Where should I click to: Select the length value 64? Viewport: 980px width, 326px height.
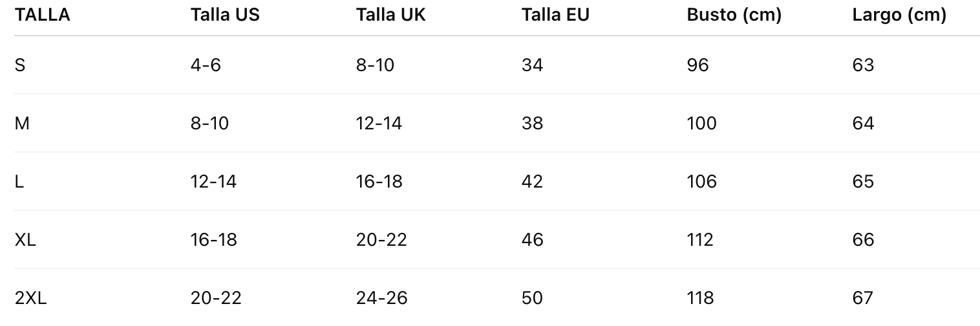coord(863,123)
